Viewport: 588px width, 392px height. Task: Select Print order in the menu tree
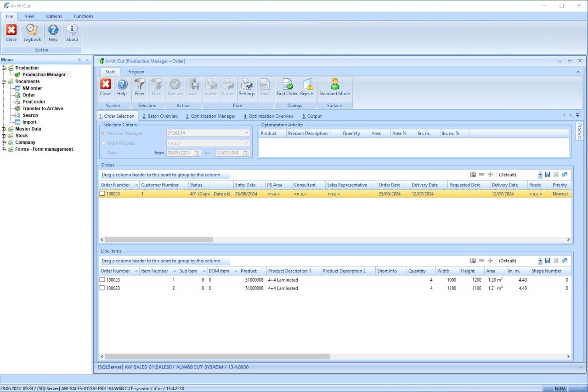[x=34, y=102]
